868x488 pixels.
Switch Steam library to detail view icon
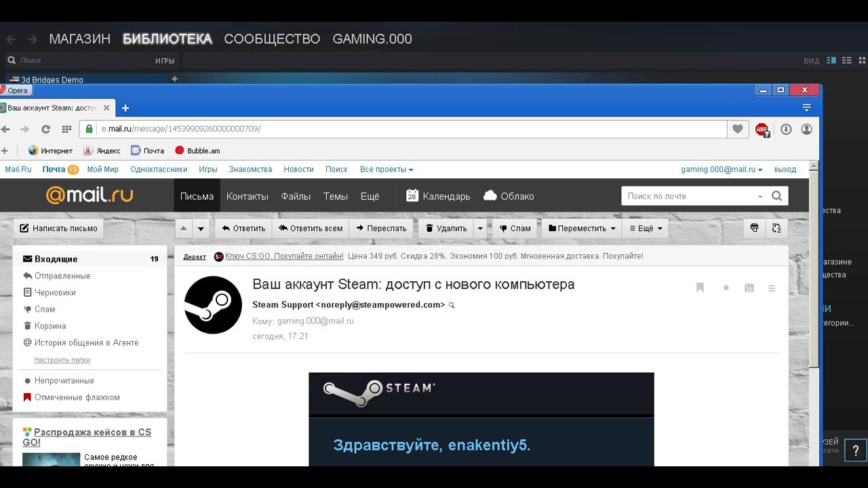click(x=831, y=60)
